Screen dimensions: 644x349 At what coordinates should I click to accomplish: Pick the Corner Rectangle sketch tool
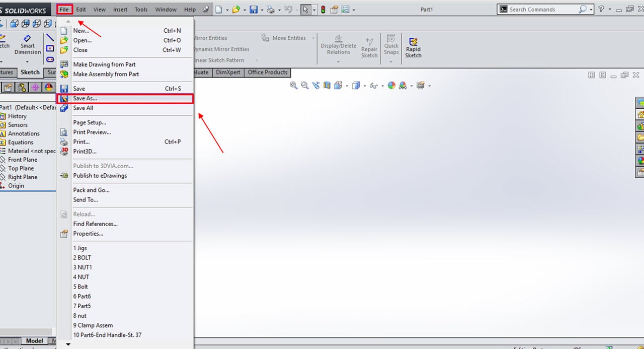[50, 48]
